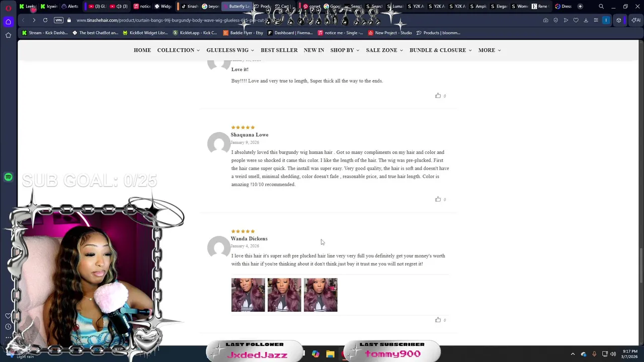This screenshot has height=362, width=644.
Task: Like the "Love it!" review
Action: point(438,96)
